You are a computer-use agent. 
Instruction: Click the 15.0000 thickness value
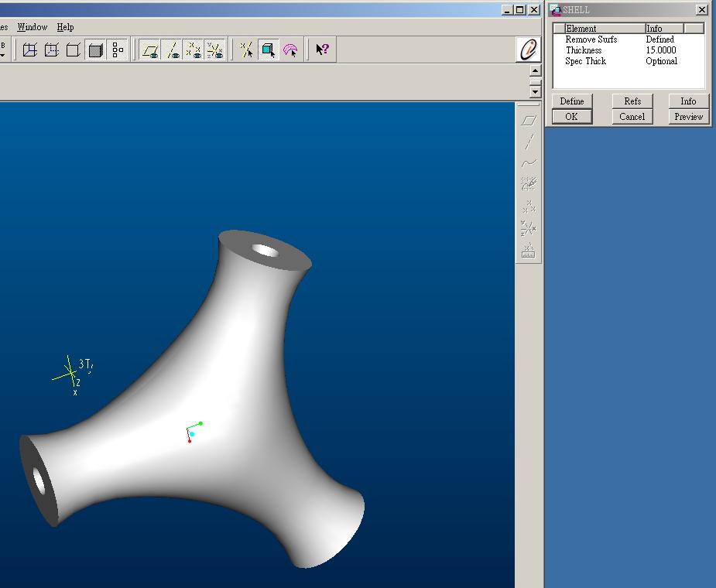click(x=661, y=50)
